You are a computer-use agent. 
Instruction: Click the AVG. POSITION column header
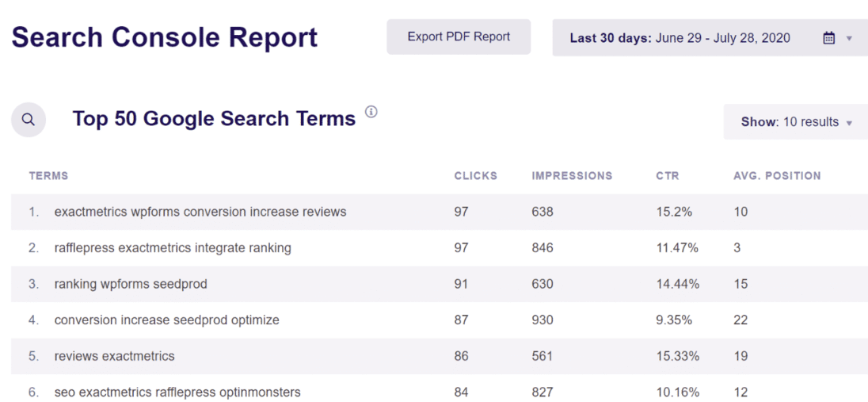[x=777, y=176]
